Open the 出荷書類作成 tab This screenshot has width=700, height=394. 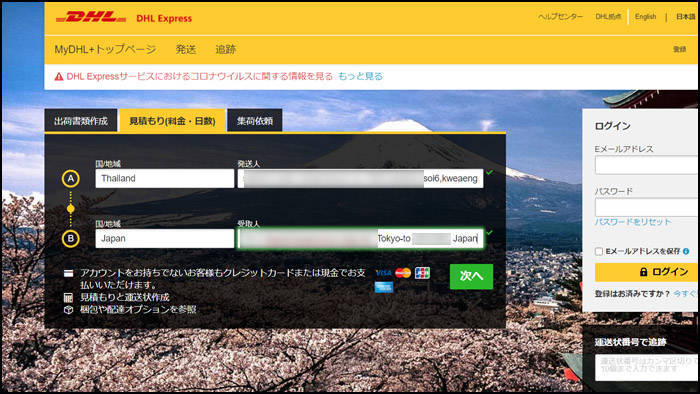(x=81, y=120)
